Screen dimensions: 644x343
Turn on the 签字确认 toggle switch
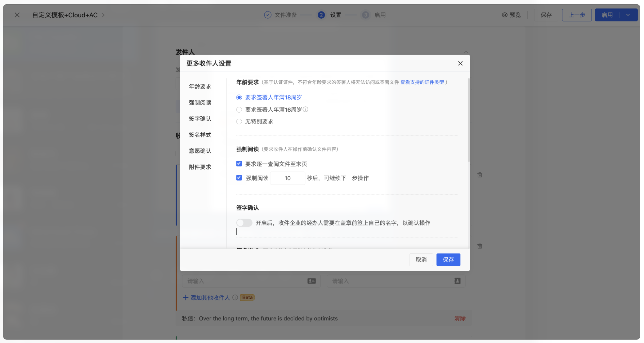coord(244,223)
